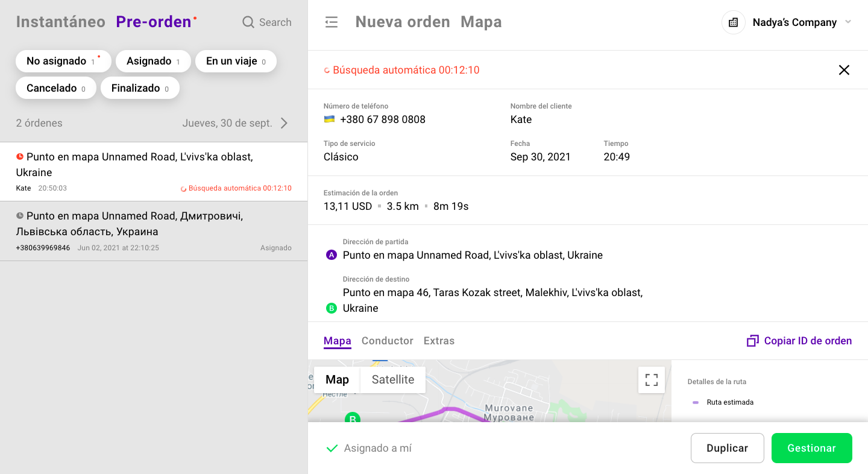Click the Duplicar button

pos(728,448)
